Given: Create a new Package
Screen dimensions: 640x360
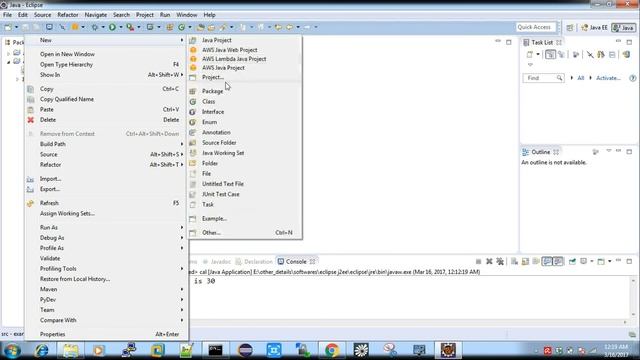Looking at the screenshot, I should tap(244, 91).
